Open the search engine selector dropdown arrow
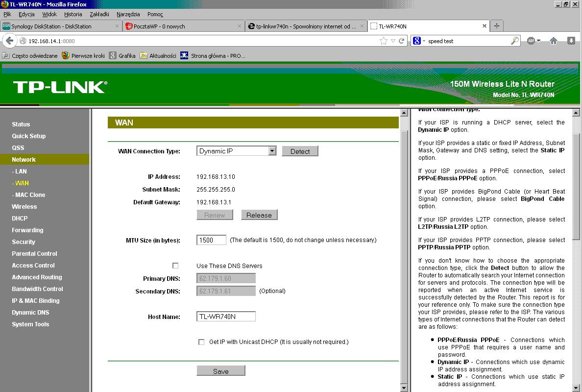Viewport: 582px width, 392px height. click(424, 41)
